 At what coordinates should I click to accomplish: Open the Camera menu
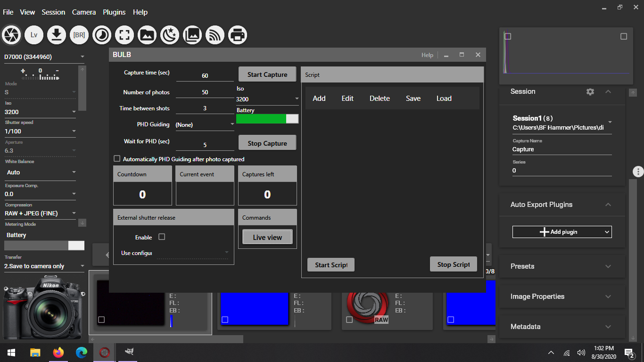tap(84, 12)
